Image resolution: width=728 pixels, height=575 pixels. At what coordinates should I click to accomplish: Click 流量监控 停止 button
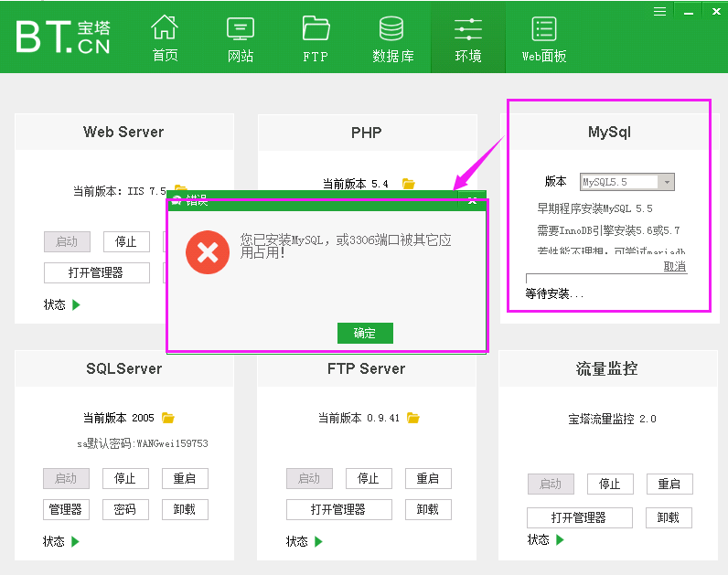[x=610, y=484]
